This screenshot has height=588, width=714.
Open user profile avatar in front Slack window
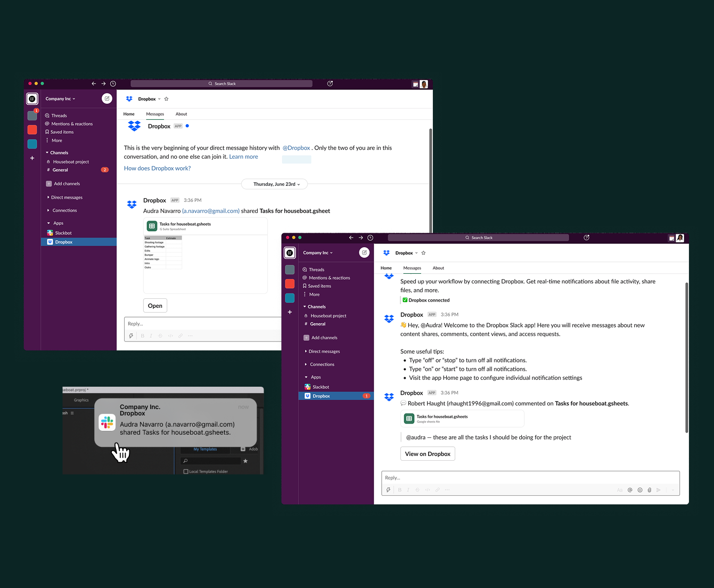(680, 238)
